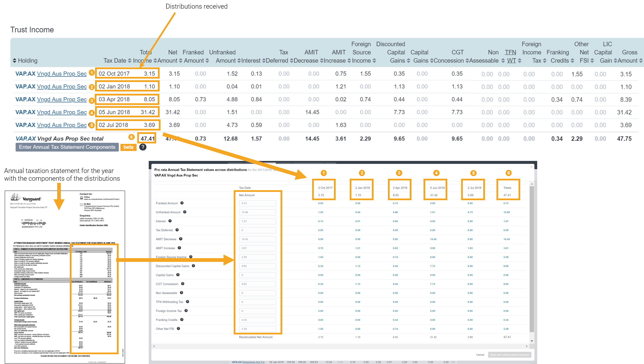The height and width of the screenshot is (364, 644).
Task: Click Save and confirm payout changes
Action: (510, 355)
